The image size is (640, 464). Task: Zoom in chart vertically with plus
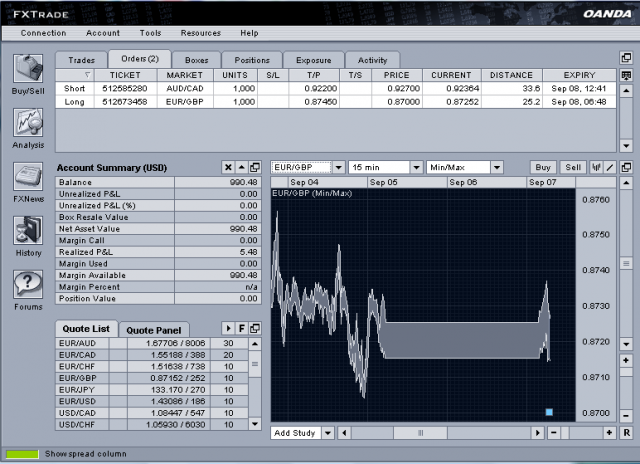point(626,361)
